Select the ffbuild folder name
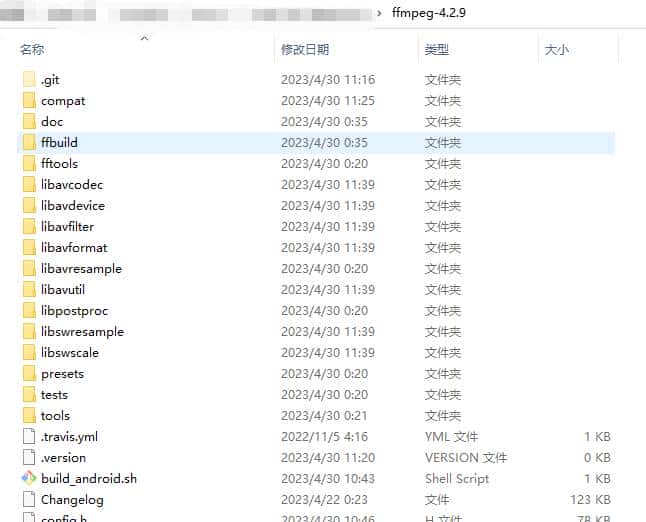 coord(59,143)
